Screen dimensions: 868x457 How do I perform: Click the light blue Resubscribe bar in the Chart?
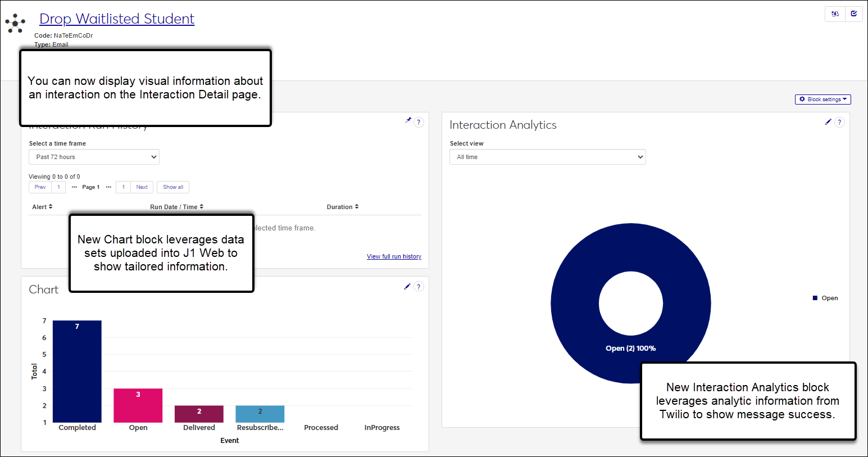pyautogui.click(x=260, y=414)
